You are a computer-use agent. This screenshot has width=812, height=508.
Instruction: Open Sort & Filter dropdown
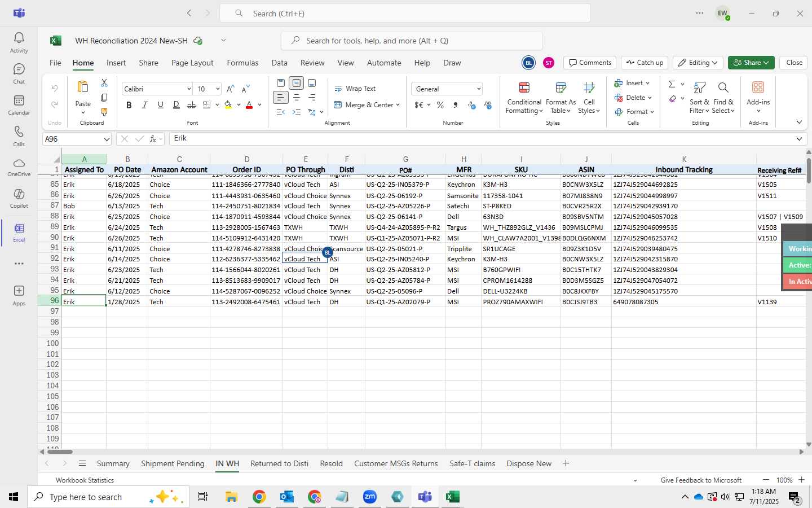point(699,98)
